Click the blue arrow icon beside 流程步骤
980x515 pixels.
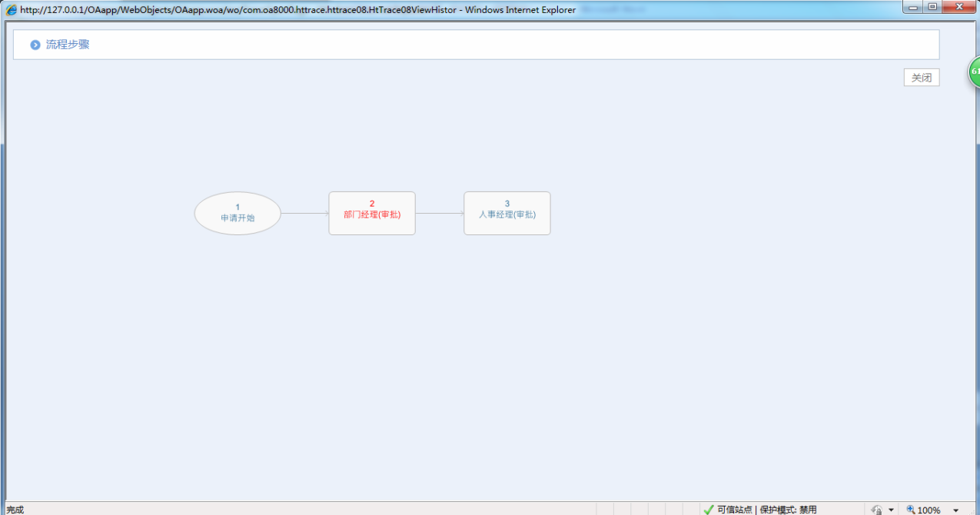[x=35, y=45]
